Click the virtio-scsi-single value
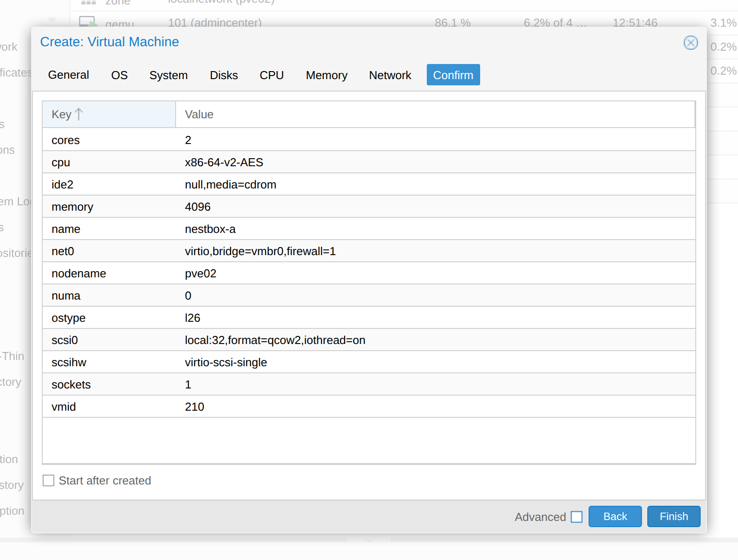This screenshot has height=560, width=738. [226, 362]
